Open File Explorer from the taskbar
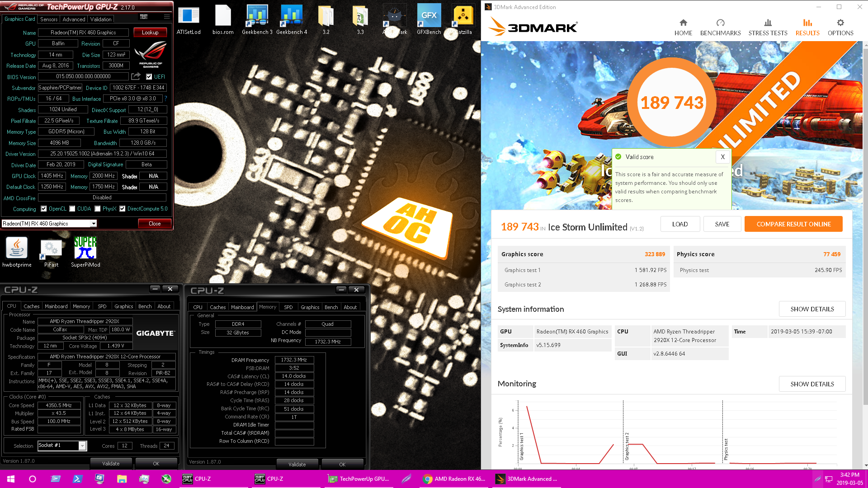The height and width of the screenshot is (488, 868). (122, 479)
